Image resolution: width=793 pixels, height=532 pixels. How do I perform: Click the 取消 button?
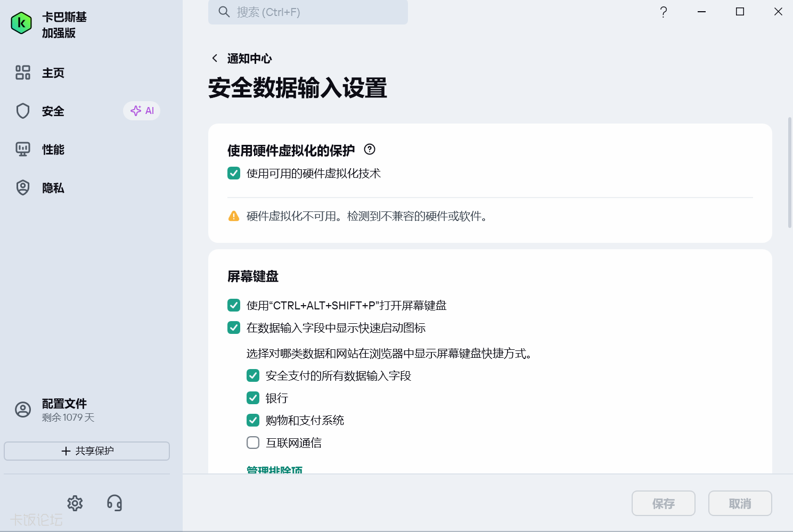point(740,503)
